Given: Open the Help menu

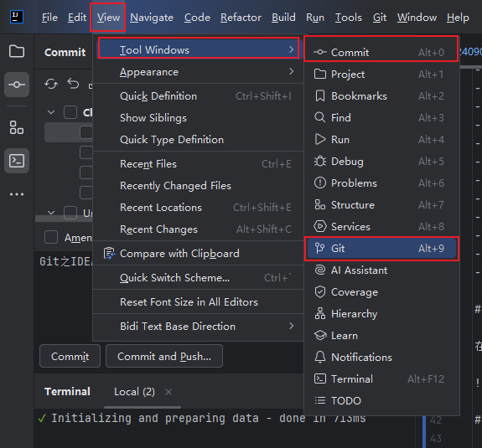Looking at the screenshot, I should [458, 18].
